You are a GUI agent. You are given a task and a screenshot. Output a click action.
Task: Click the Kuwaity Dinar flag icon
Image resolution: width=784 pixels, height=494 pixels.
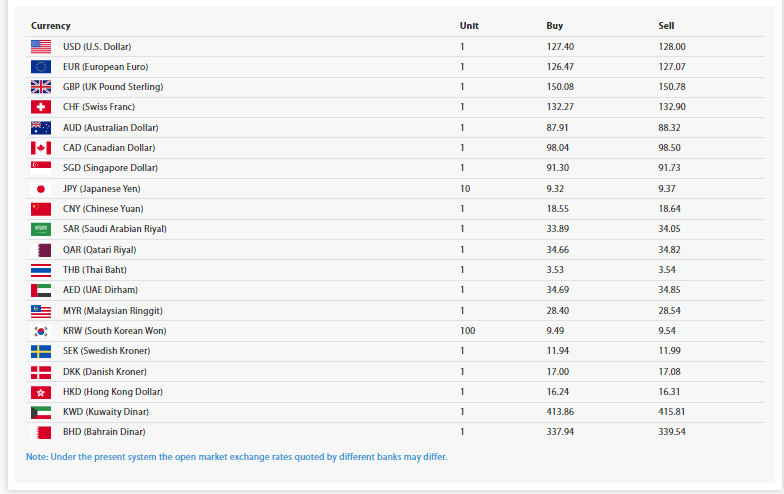coord(41,412)
